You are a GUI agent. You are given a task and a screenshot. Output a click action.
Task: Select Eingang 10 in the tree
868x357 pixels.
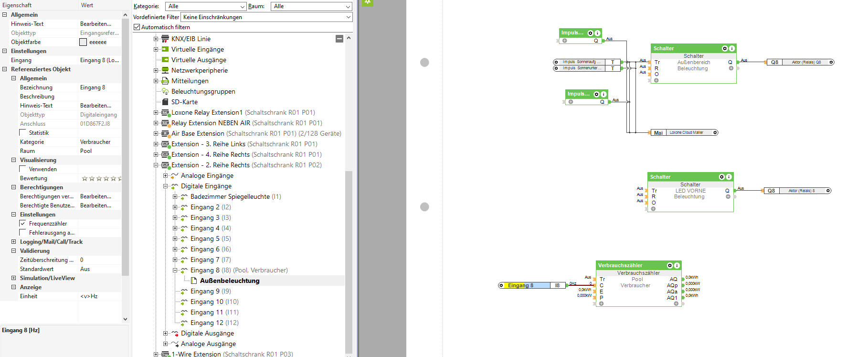(x=214, y=302)
